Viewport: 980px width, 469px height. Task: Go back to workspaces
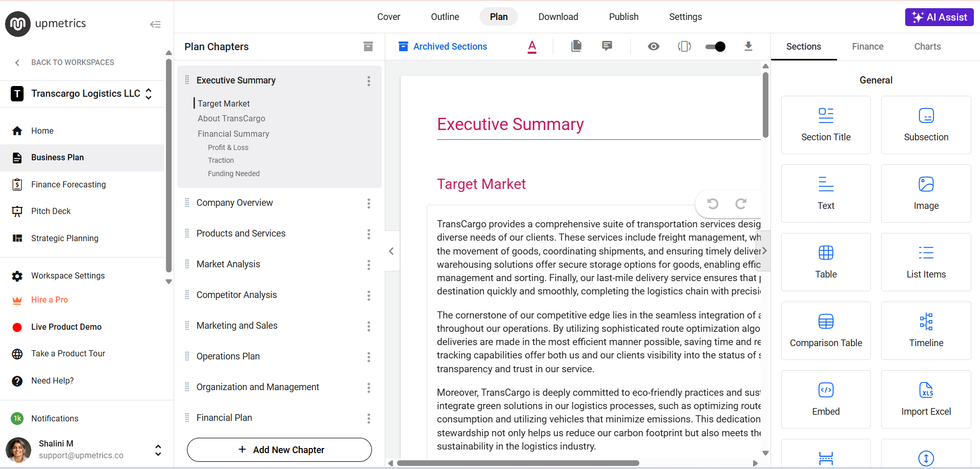(x=65, y=62)
